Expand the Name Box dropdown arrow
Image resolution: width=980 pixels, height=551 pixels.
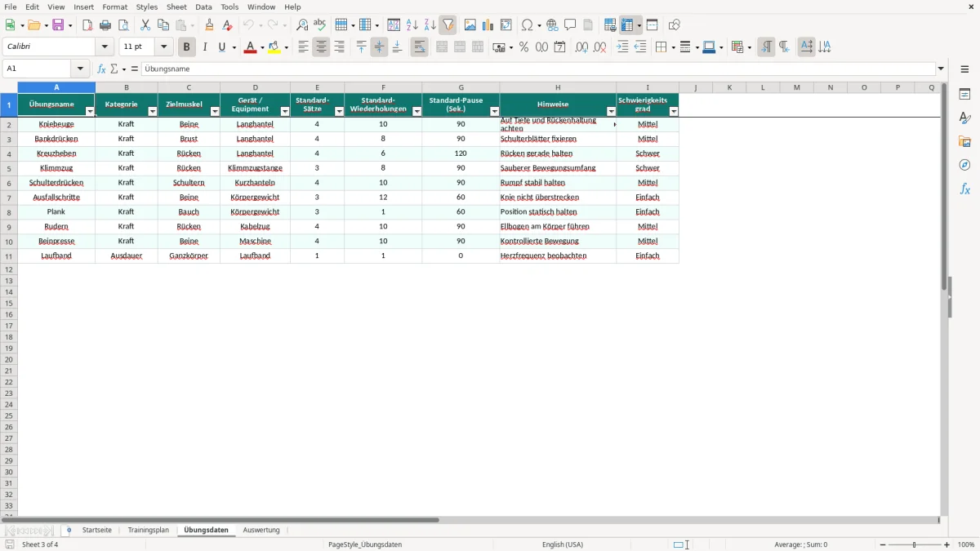point(80,69)
